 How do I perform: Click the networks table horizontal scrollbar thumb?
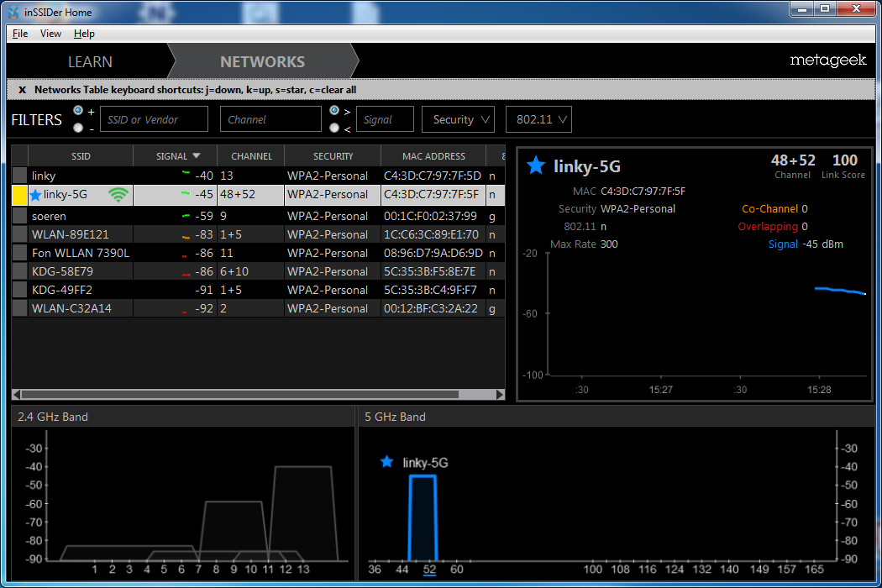pyautogui.click(x=239, y=395)
